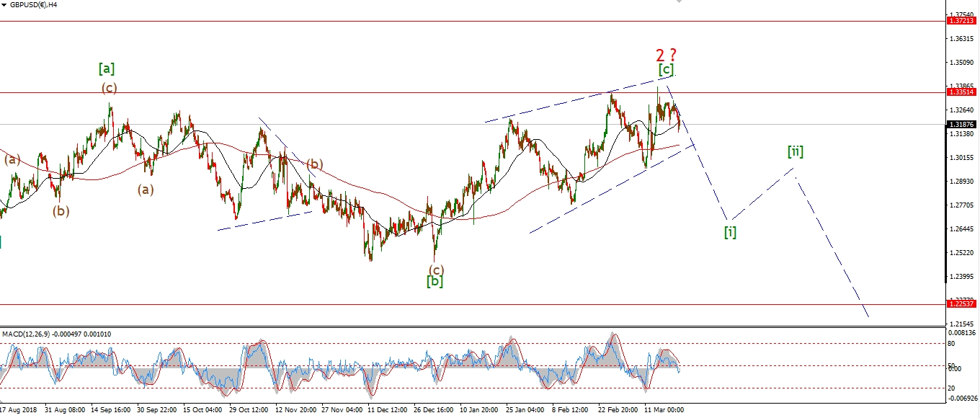
Task: Click the GBPUSD H4 chart title
Action: pyautogui.click(x=33, y=4)
